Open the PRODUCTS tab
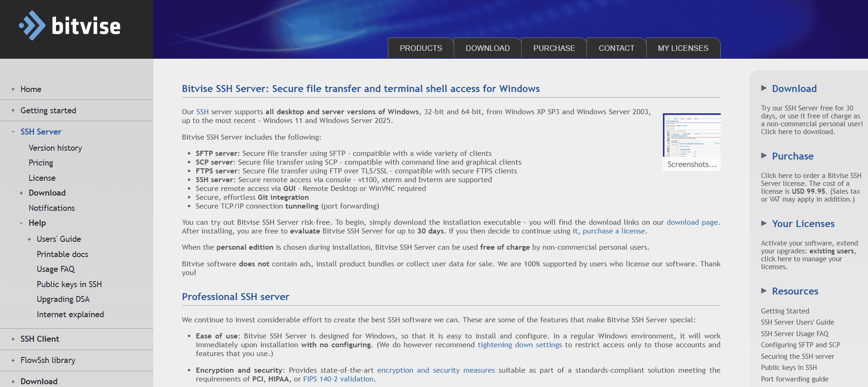This screenshot has height=387, width=868. 420,48
